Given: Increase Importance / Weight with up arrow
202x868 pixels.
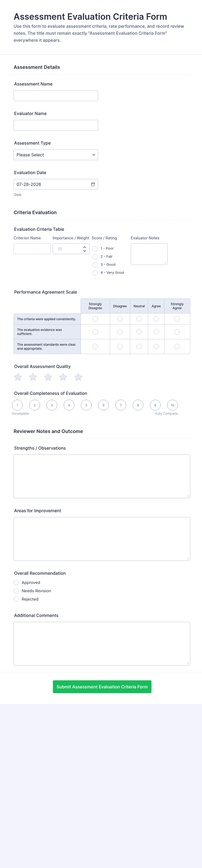Looking at the screenshot, I should tap(84, 247).
